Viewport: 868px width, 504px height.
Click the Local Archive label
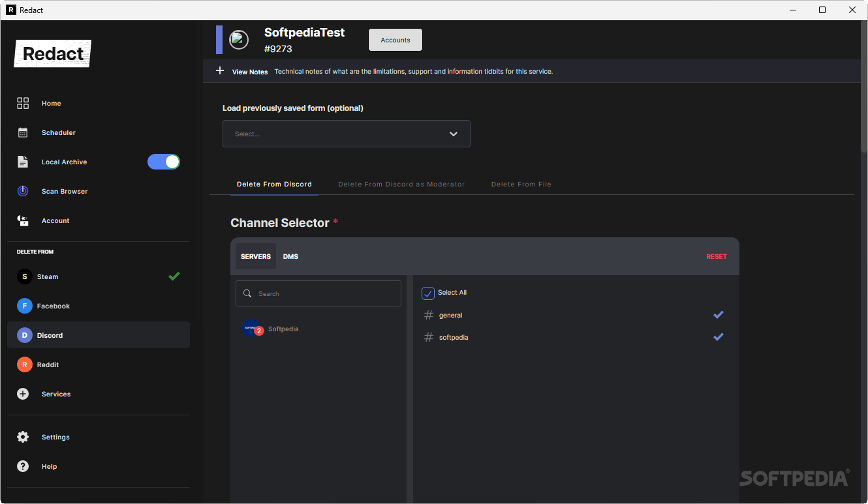(x=64, y=162)
